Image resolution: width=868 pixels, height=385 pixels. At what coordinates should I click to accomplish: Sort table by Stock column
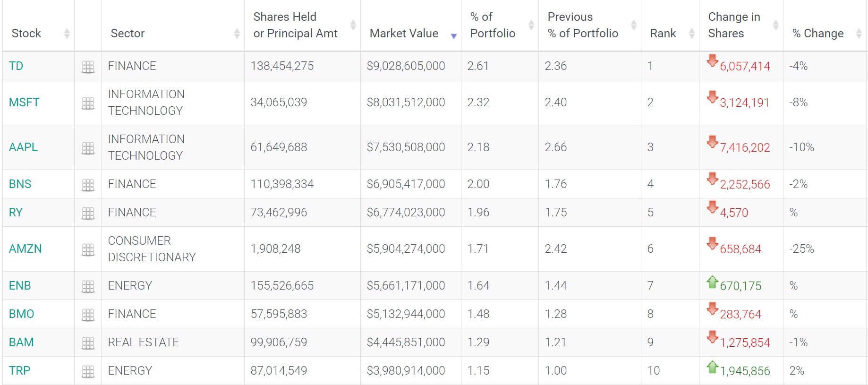(26, 34)
